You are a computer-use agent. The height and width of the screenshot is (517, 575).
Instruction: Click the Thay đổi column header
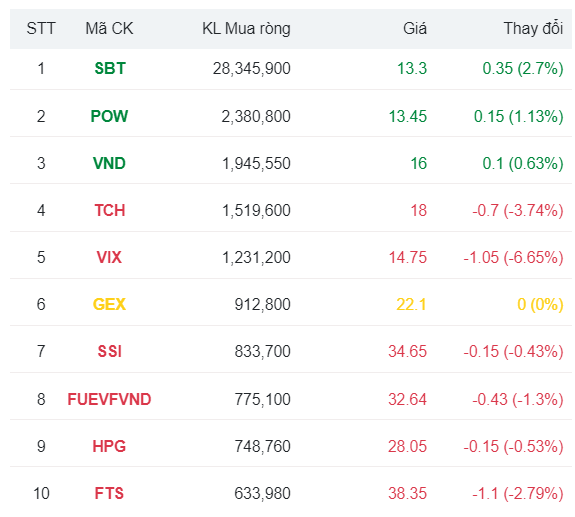tap(533, 29)
